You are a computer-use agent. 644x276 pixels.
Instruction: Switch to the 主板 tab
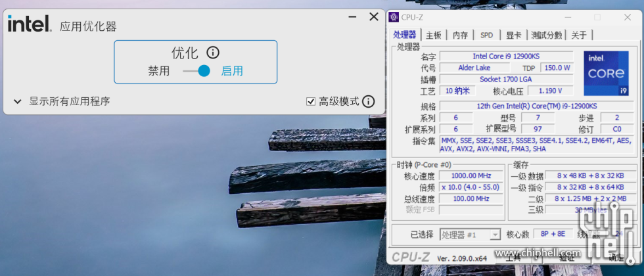pyautogui.click(x=433, y=35)
